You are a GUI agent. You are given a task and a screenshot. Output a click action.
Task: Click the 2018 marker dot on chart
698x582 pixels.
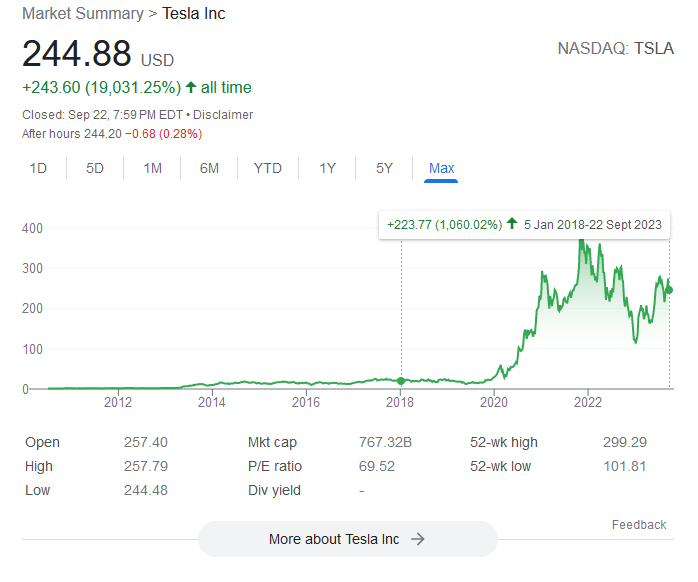[x=401, y=381]
